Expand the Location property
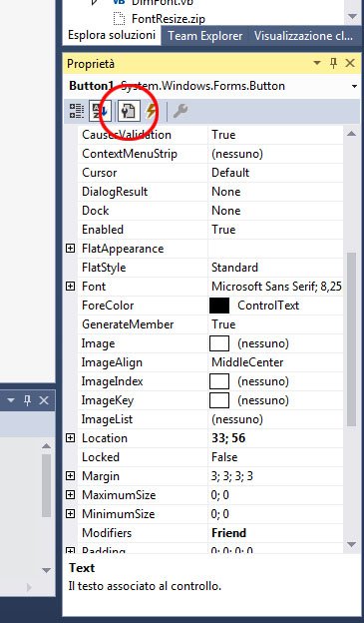This screenshot has height=623, width=364. point(70,438)
